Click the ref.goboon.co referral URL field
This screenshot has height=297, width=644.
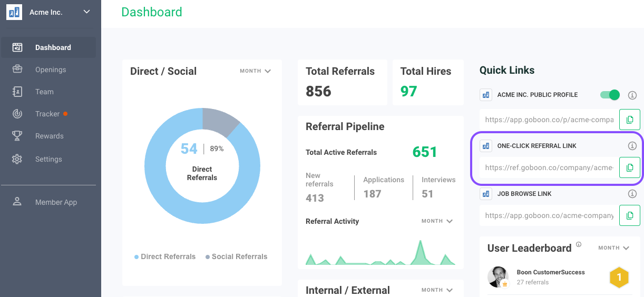point(549,167)
